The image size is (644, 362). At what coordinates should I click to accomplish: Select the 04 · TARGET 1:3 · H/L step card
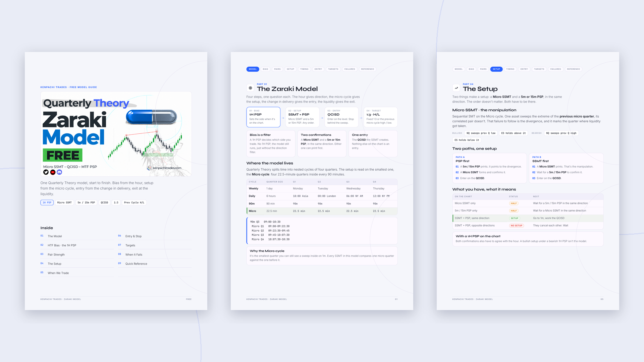[x=381, y=117]
